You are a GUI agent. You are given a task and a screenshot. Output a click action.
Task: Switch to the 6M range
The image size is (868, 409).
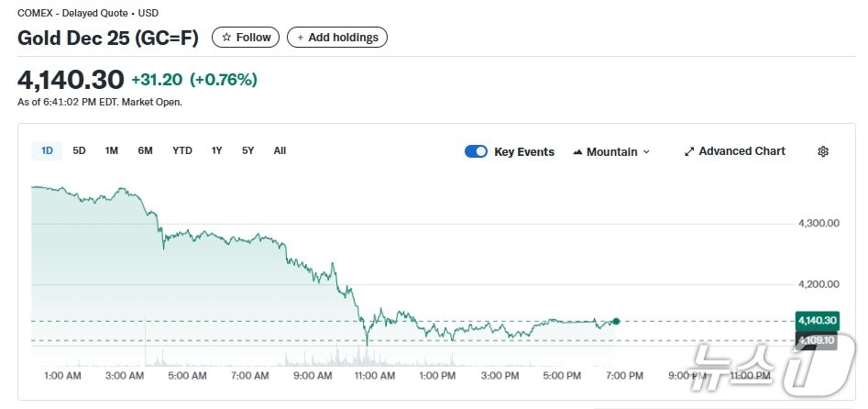pyautogui.click(x=145, y=150)
